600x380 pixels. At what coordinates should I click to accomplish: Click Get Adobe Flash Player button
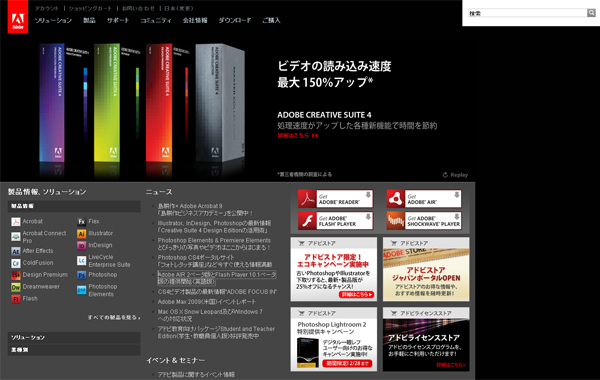(x=336, y=221)
